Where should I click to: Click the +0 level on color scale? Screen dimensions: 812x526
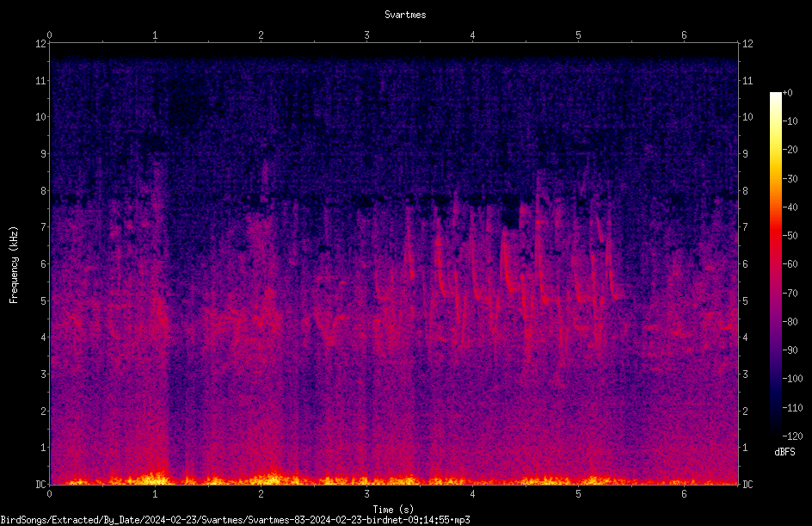[x=787, y=93]
